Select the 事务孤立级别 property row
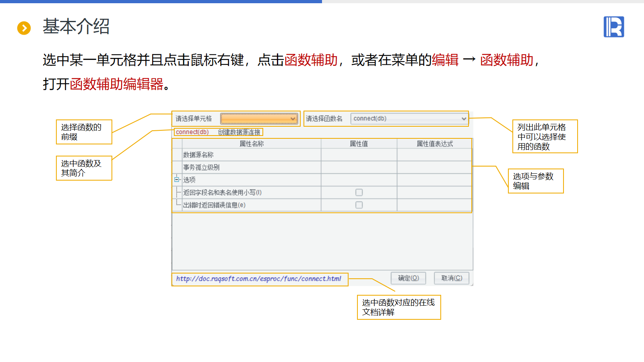The image size is (644, 362). (201, 167)
